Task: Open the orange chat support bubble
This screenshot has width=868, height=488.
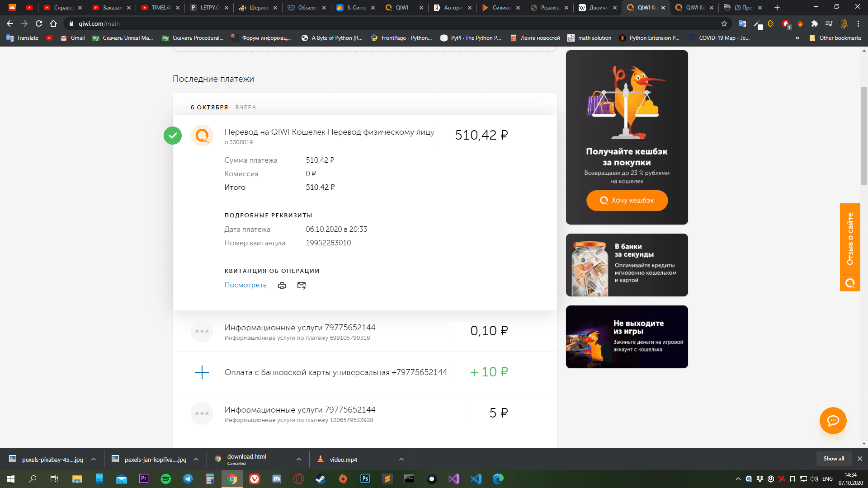Action: (x=833, y=421)
